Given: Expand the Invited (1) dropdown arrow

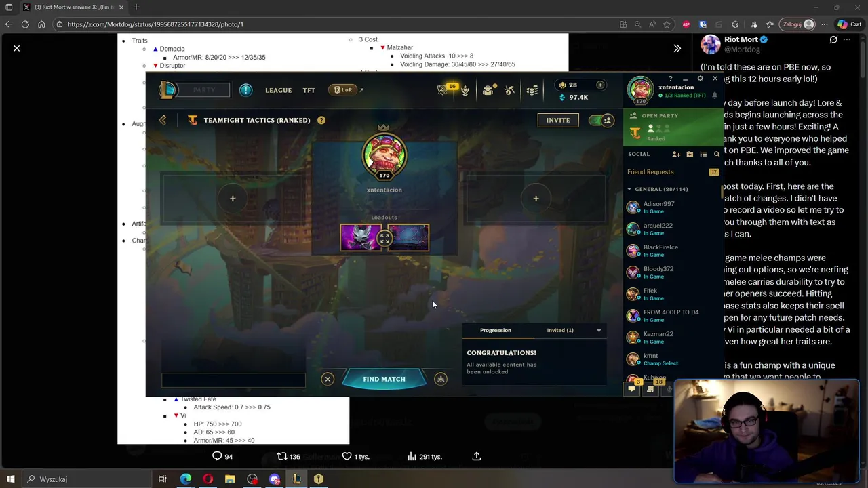Looking at the screenshot, I should 599,331.
